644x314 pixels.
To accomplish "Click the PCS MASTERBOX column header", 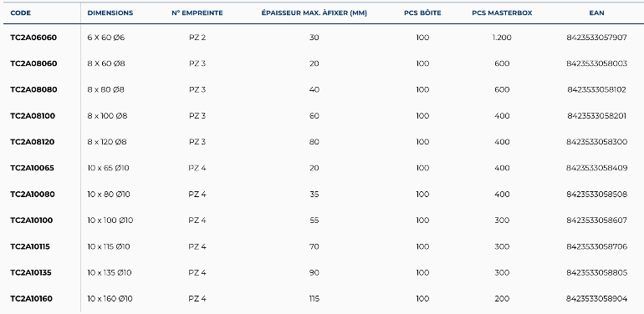I will 502,13.
